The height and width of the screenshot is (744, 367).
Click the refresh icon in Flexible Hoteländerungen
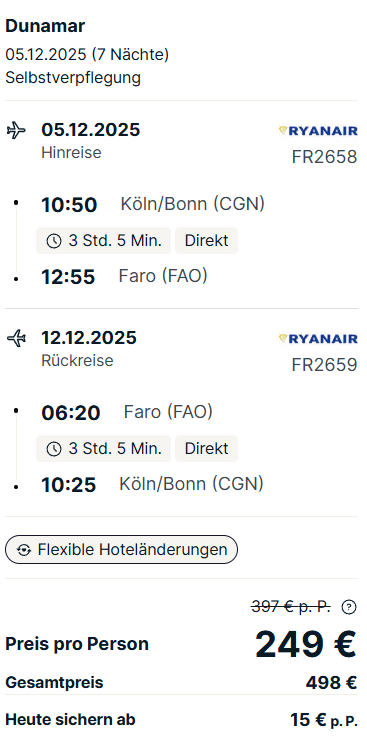[x=23, y=550]
